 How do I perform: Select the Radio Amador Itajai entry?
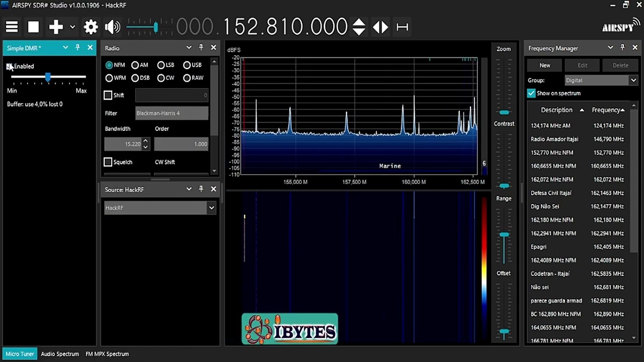click(578, 139)
